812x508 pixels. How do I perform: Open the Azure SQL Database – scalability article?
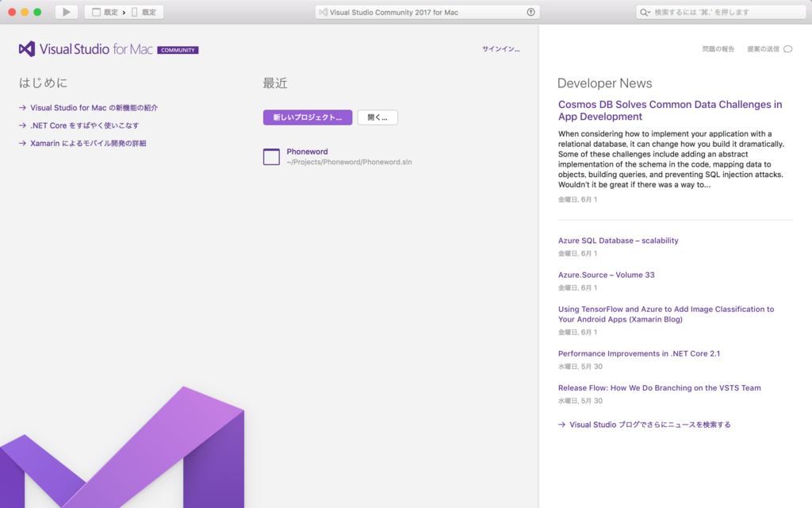(618, 241)
